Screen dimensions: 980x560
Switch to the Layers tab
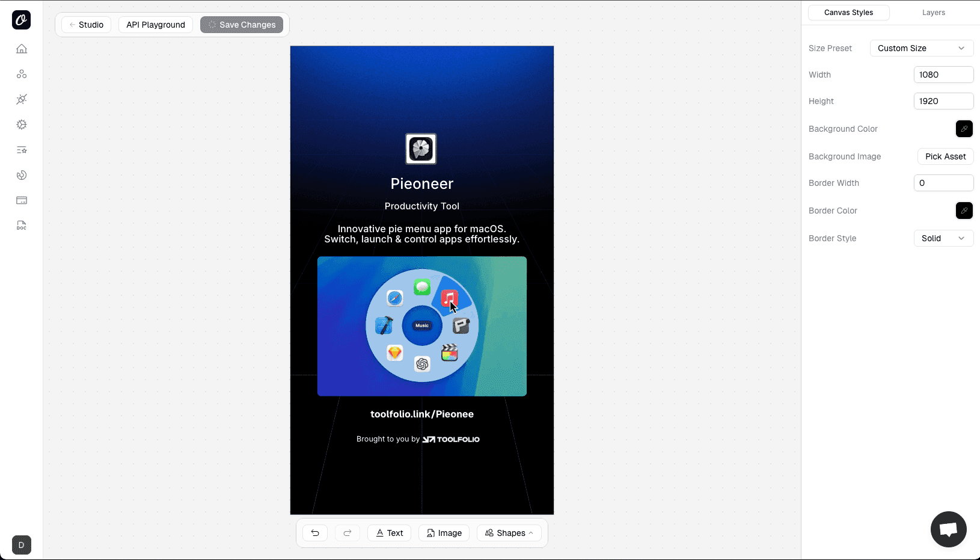coord(934,13)
